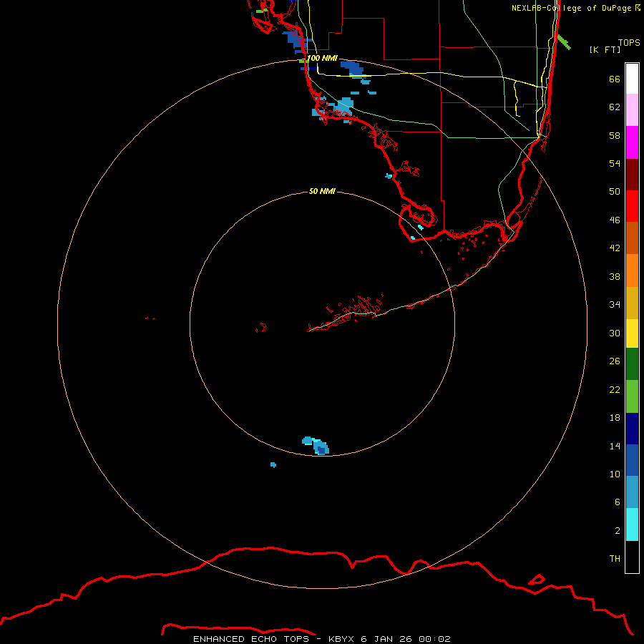Viewport: 644px width, 644px height.
Task: Click the "22" scale label
Action: click(x=615, y=389)
